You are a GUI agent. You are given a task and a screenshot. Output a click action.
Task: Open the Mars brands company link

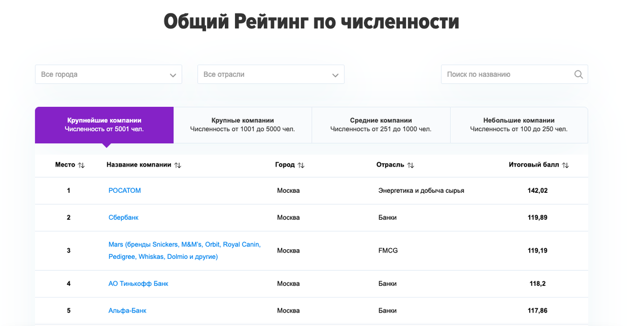pyautogui.click(x=185, y=250)
